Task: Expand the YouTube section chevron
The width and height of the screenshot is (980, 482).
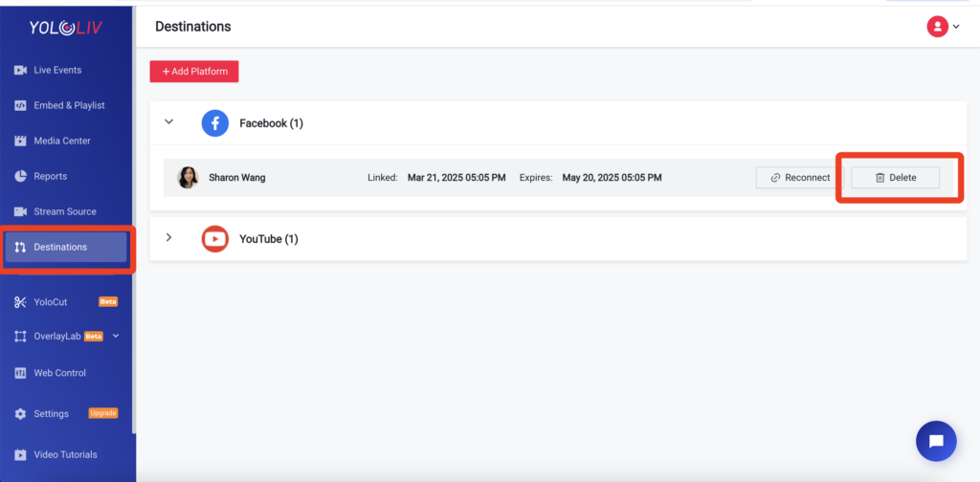Action: [x=168, y=237]
